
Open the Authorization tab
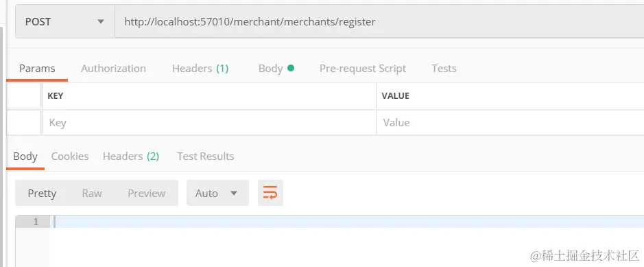pos(113,69)
